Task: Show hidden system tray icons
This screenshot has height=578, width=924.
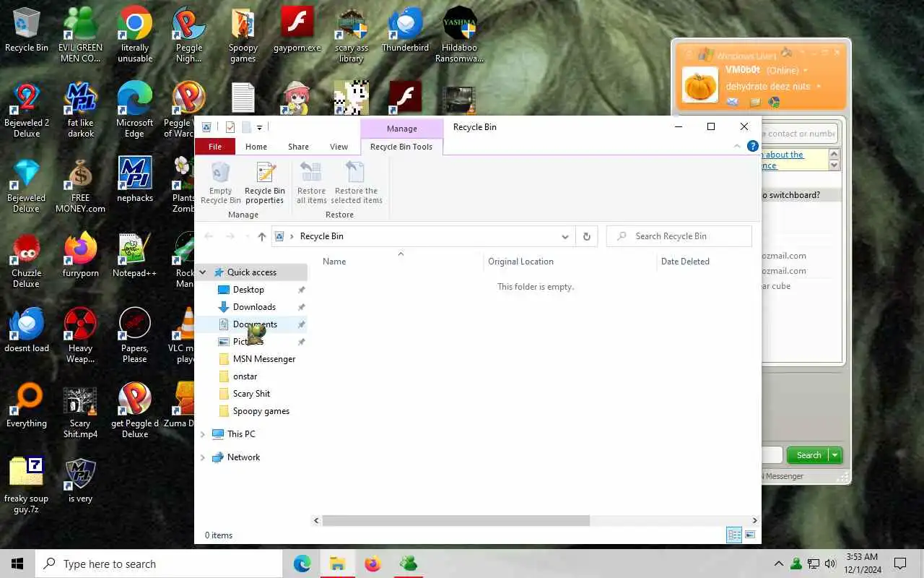Action: point(778,564)
